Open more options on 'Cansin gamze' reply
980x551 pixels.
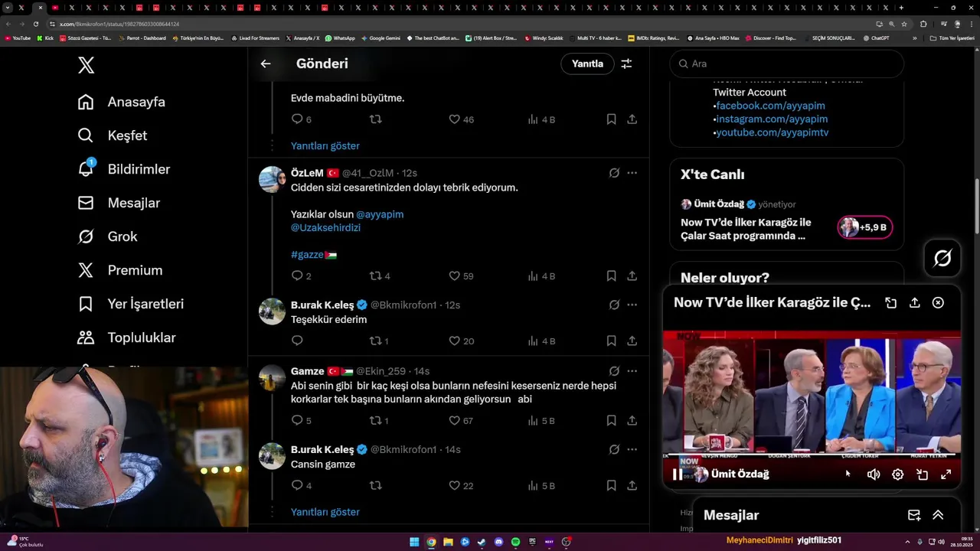(x=632, y=449)
